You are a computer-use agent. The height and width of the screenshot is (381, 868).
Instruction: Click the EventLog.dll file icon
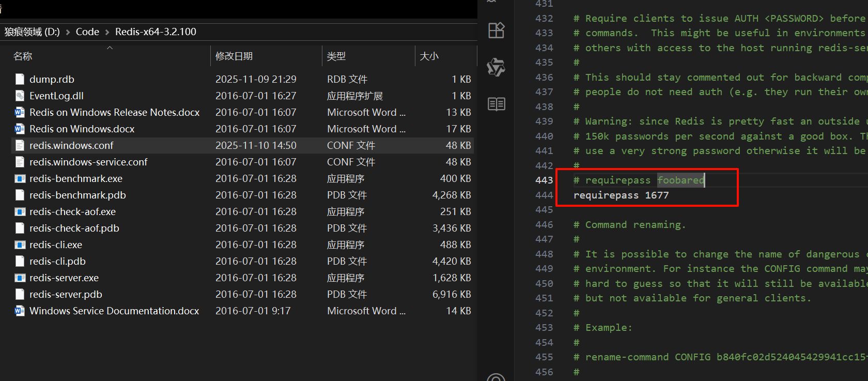point(20,96)
